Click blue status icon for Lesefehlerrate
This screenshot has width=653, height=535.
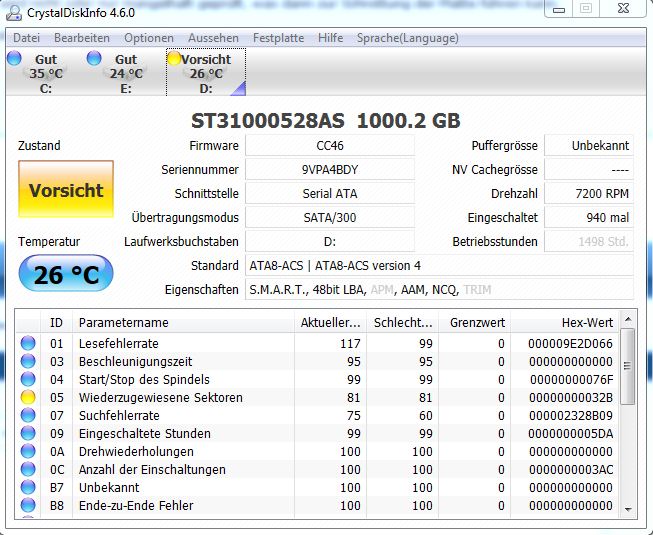(x=28, y=343)
